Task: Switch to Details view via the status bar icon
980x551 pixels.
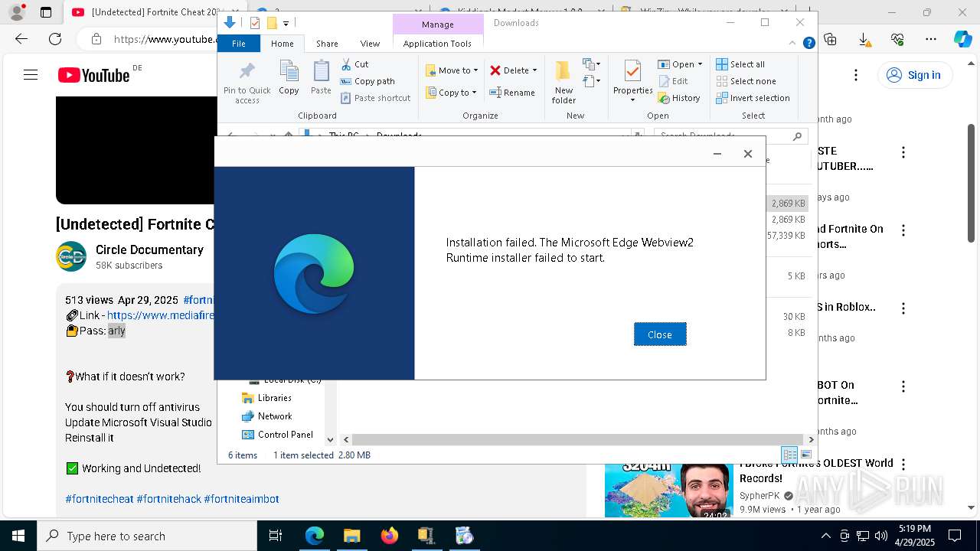Action: click(x=789, y=455)
